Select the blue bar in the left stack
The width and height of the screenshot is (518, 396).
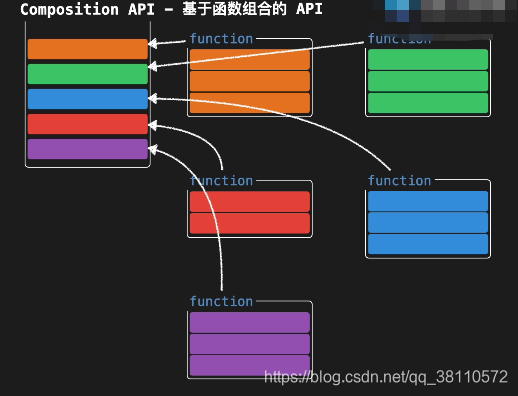pos(88,99)
